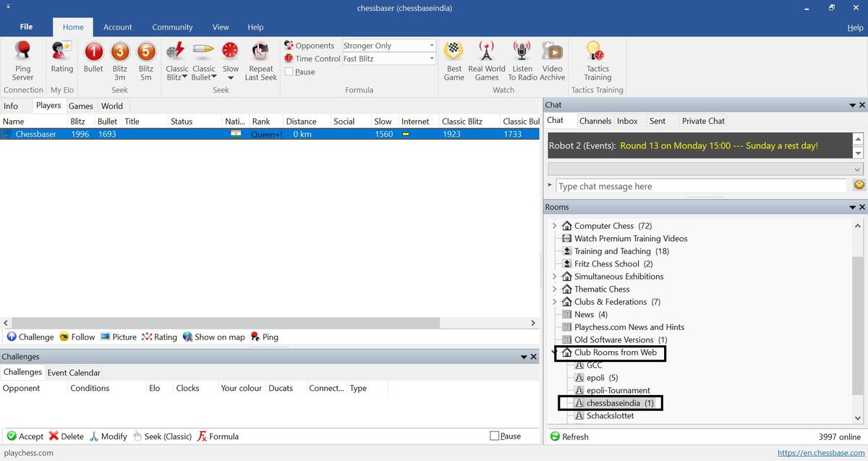Start a Blitz 3m seek
The height and width of the screenshot is (461, 868).
click(x=119, y=53)
